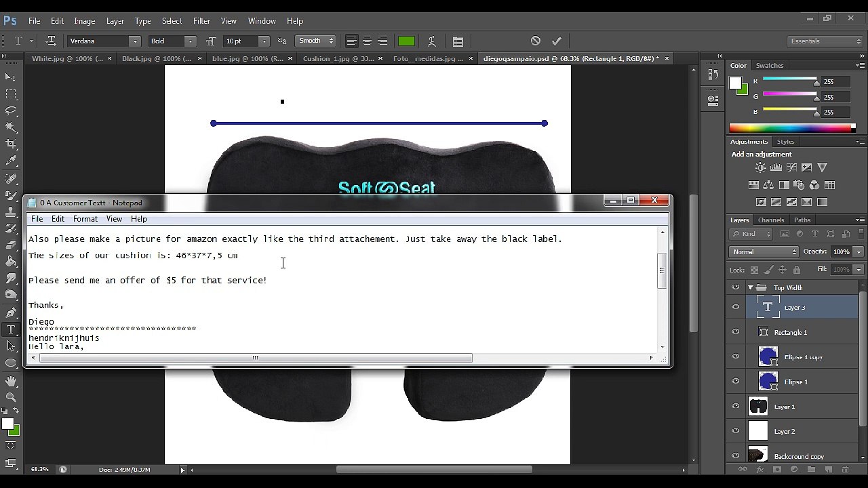This screenshot has width=868, height=488.
Task: Cancel current text edits icon
Action: coord(536,41)
